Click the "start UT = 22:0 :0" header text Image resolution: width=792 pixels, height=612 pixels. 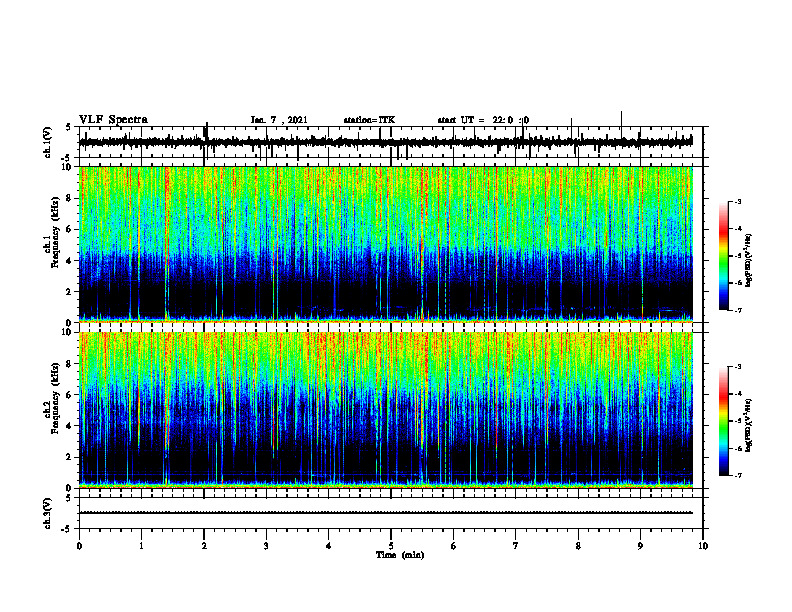pyautogui.click(x=483, y=120)
